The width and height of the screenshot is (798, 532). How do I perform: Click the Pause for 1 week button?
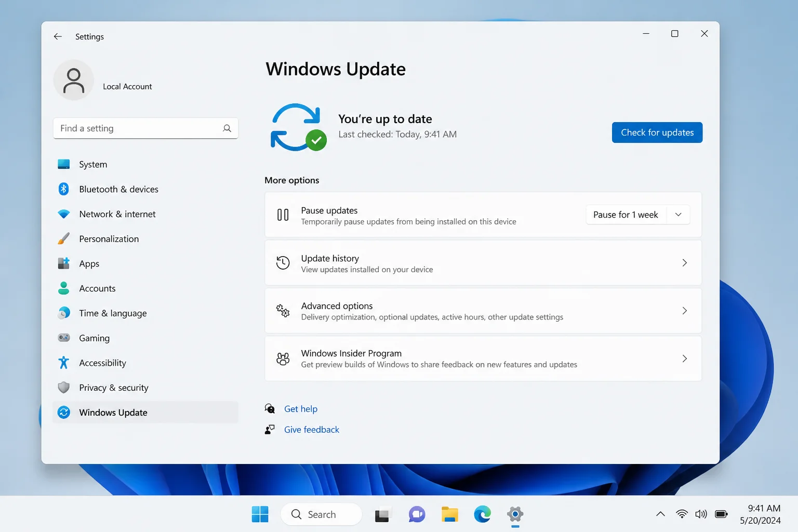click(626, 215)
